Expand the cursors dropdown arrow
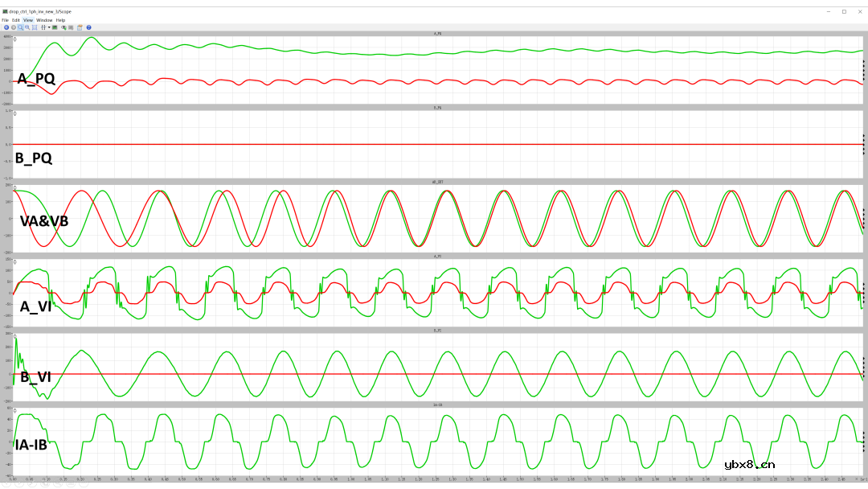 coord(49,27)
